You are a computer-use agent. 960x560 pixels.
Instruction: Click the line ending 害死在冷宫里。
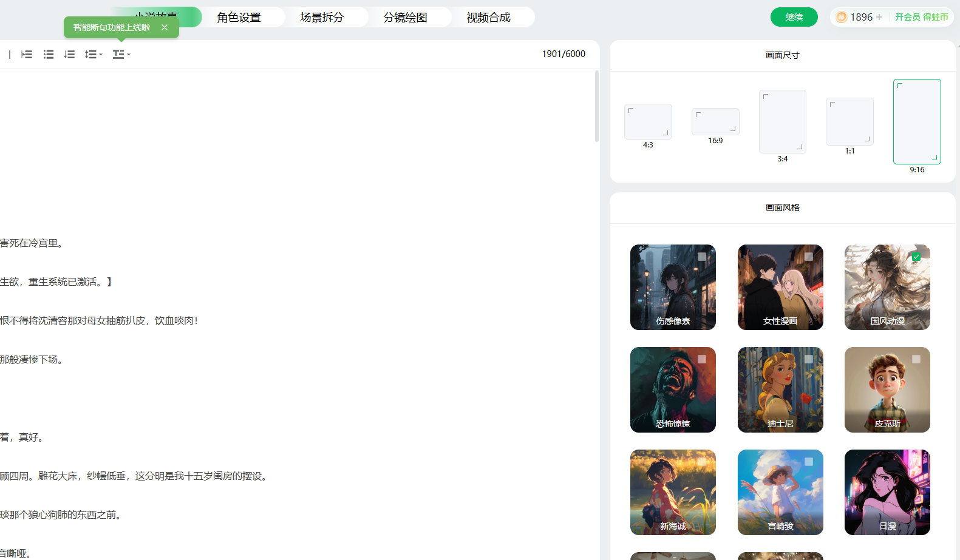point(32,243)
